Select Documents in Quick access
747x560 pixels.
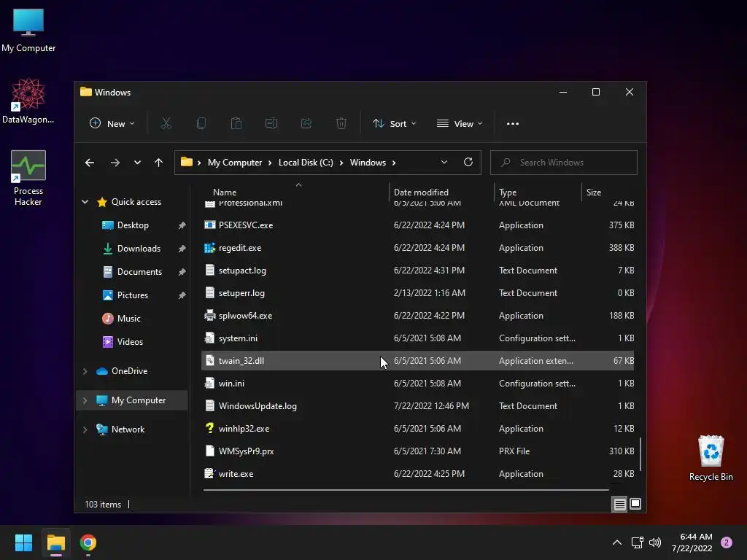[139, 272]
